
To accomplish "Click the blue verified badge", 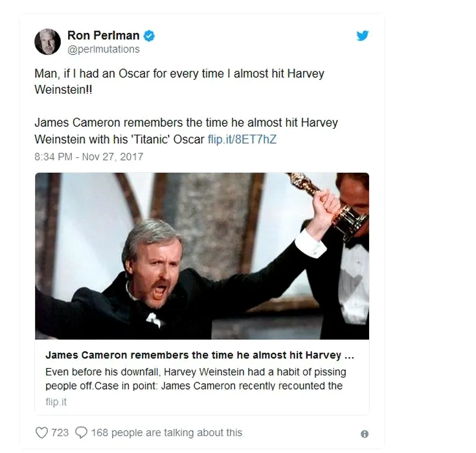I will pyautogui.click(x=149, y=36).
